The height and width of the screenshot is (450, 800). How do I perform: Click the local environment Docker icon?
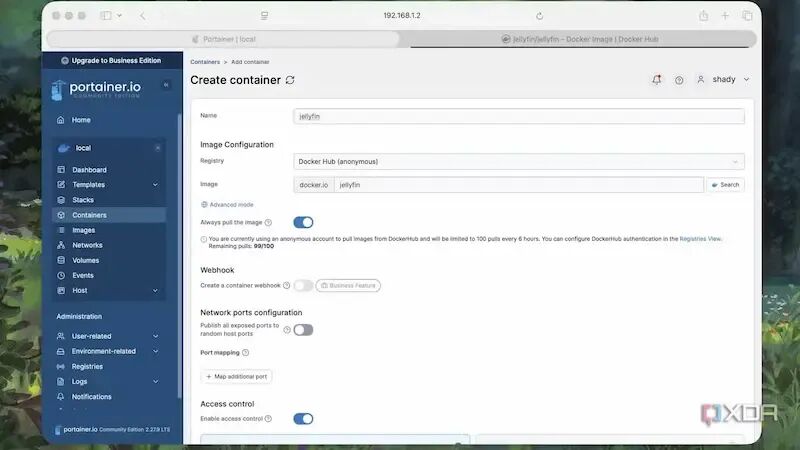[x=64, y=148]
